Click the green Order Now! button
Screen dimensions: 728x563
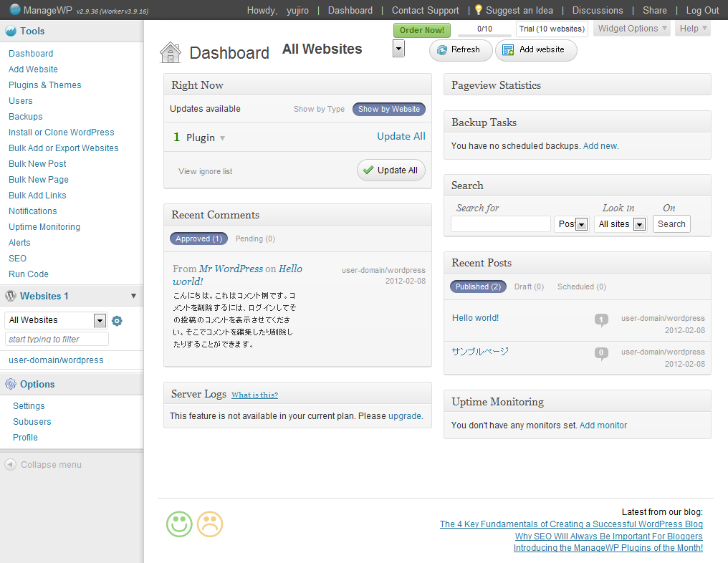[x=422, y=30]
